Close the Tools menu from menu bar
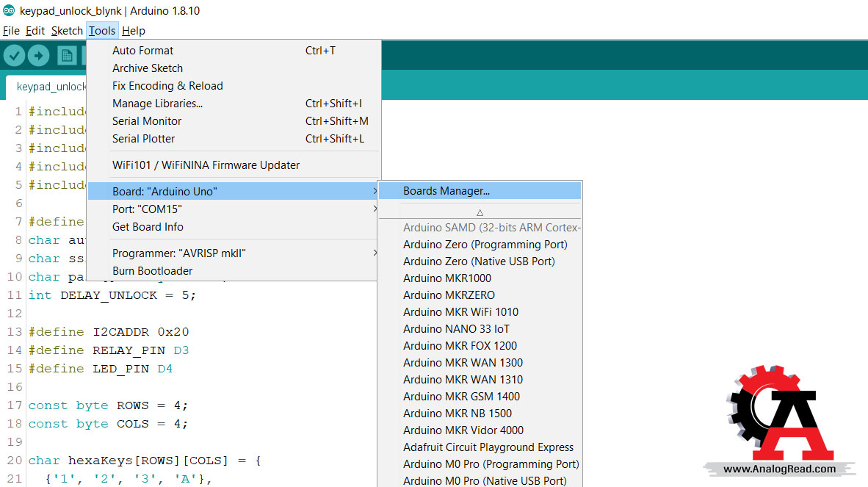868x487 pixels. (102, 31)
